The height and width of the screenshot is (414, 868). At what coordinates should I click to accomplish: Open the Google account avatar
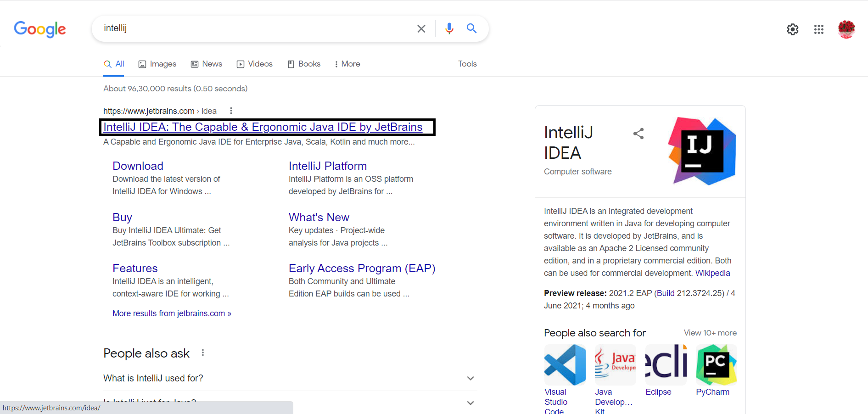(x=846, y=29)
